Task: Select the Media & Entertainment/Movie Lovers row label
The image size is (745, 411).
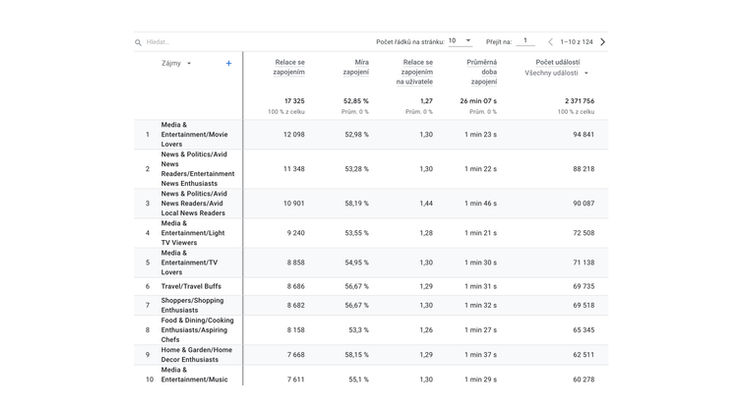Action: pos(194,134)
